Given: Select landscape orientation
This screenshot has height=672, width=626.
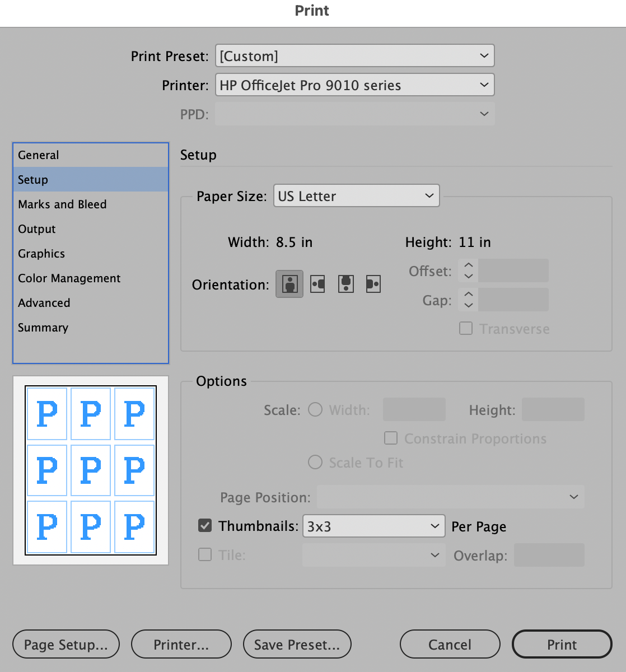Looking at the screenshot, I should click(317, 284).
